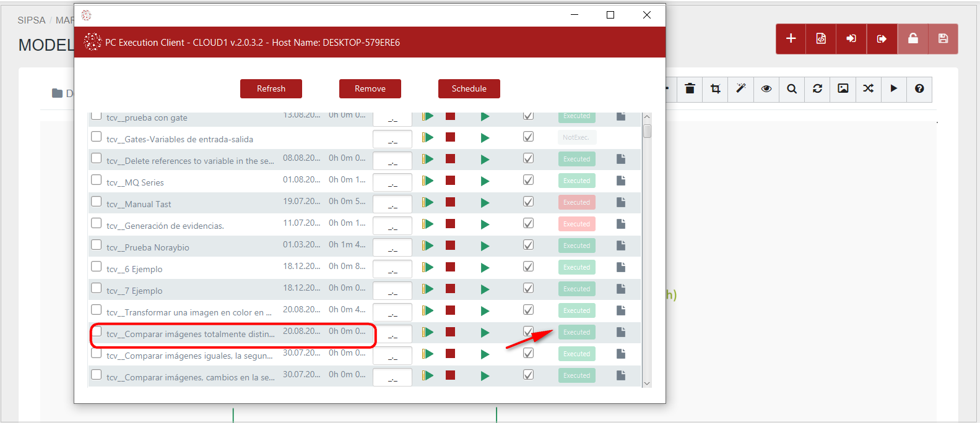Click the shuffle arrows icon

(869, 89)
